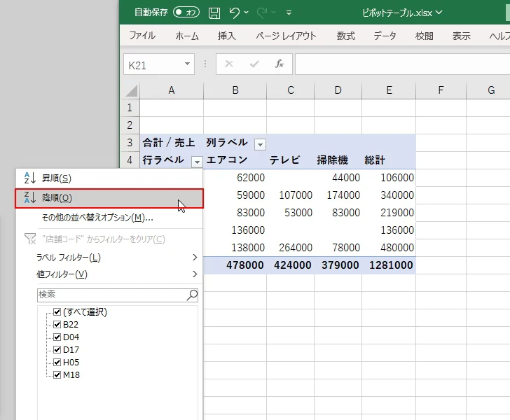Screen dimensions: 510x420
Task: Select column F header
Action: pos(441,90)
